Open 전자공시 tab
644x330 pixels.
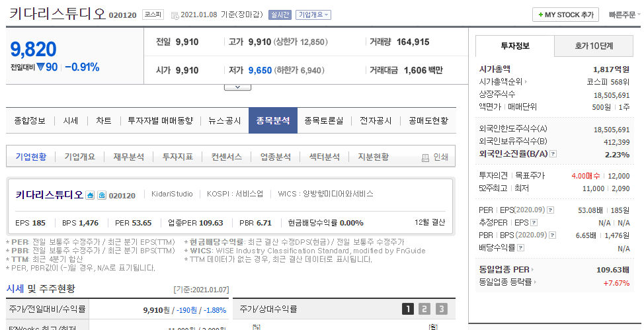[376, 121]
